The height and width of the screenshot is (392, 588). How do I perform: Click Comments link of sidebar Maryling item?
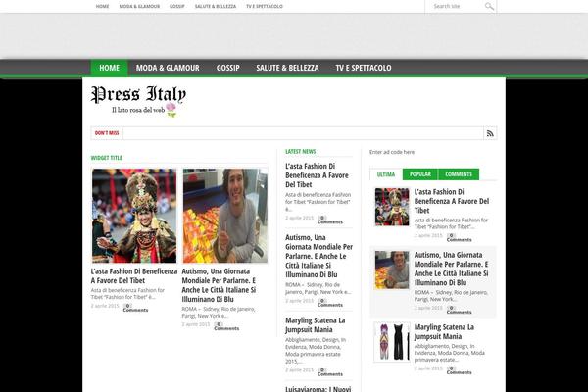click(x=459, y=370)
